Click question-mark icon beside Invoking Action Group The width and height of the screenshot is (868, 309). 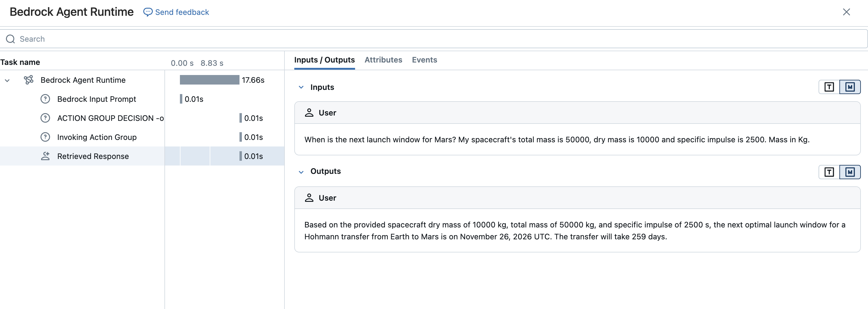[45, 137]
